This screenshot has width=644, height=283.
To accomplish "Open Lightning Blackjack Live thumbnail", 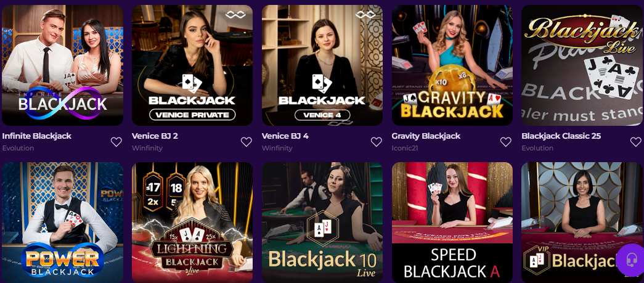I will click(x=192, y=223).
